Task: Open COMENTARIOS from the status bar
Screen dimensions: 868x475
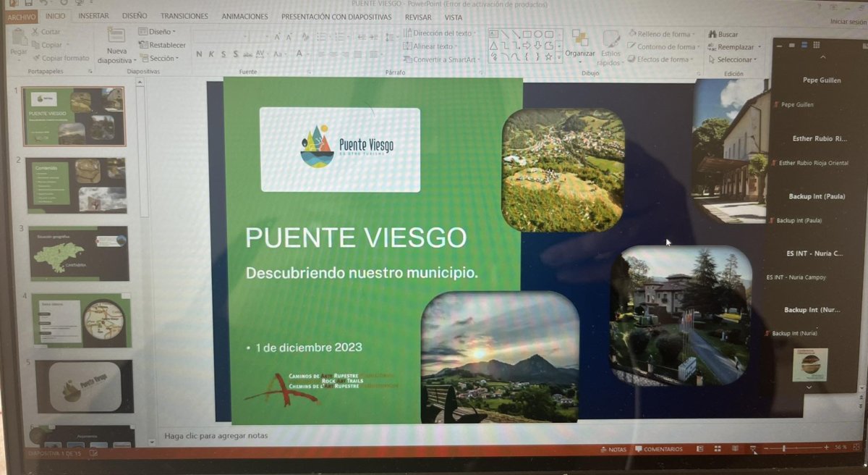Action: point(658,450)
